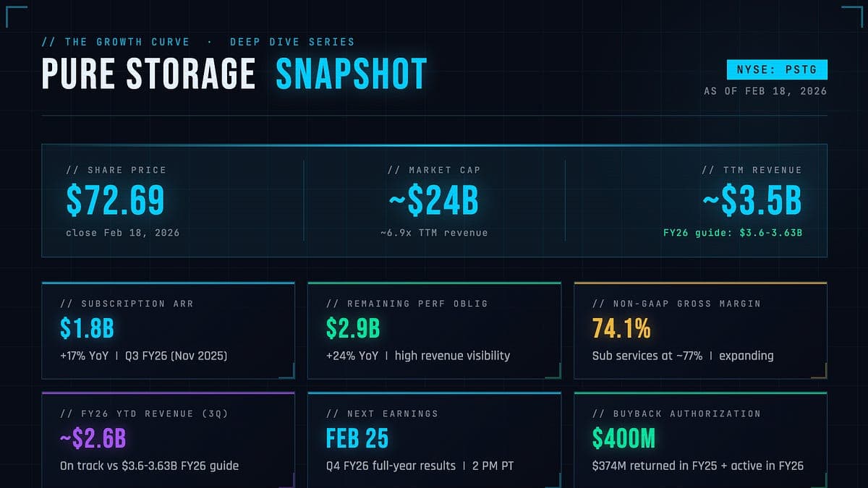Click the AS OF FEB 18, 2026 date
This screenshot has height=488, width=868.
(765, 91)
